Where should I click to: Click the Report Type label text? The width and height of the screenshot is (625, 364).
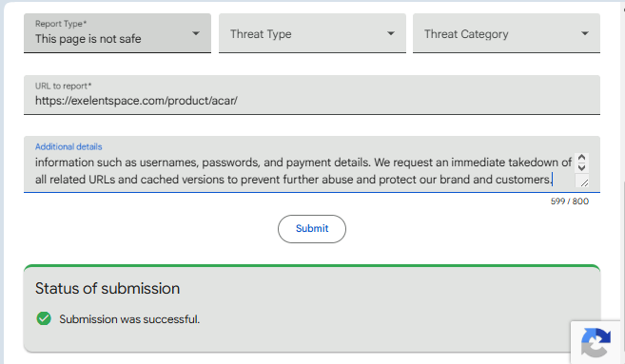pyautogui.click(x=61, y=24)
